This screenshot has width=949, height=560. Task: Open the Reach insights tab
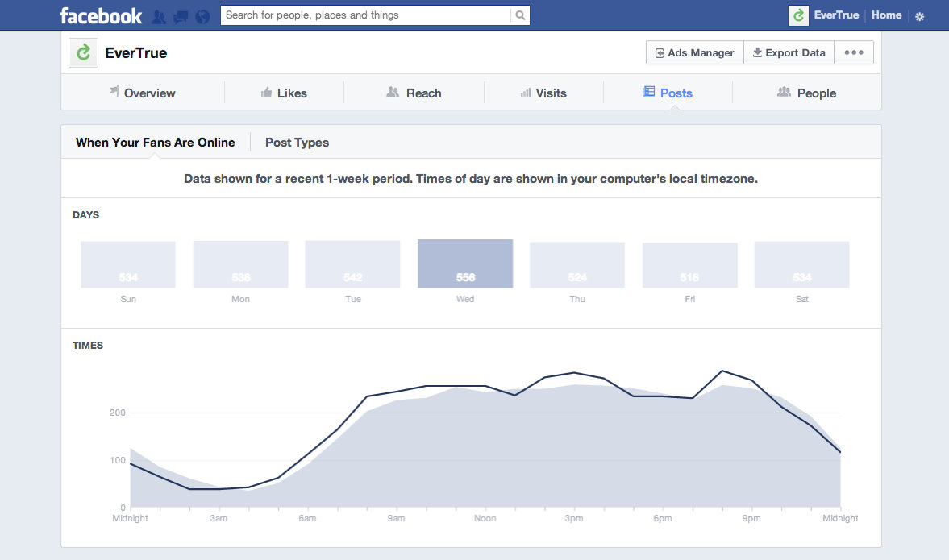coord(414,93)
